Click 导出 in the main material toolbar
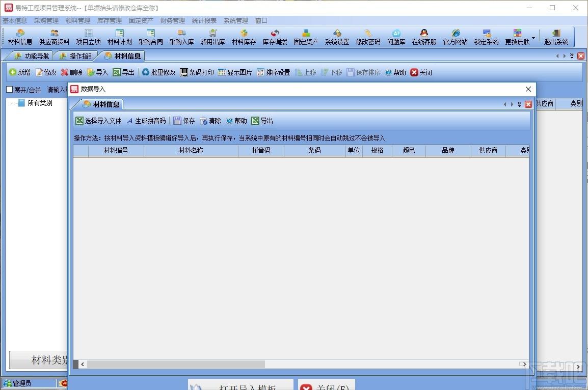 (x=124, y=72)
